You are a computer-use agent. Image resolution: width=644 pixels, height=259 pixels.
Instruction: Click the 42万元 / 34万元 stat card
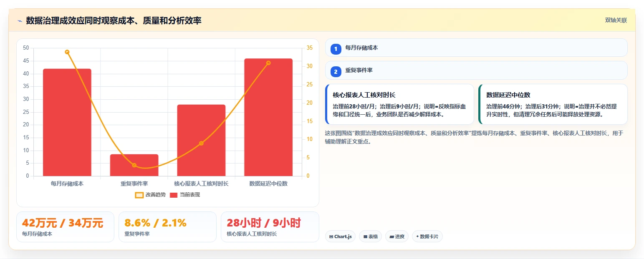pos(65,227)
